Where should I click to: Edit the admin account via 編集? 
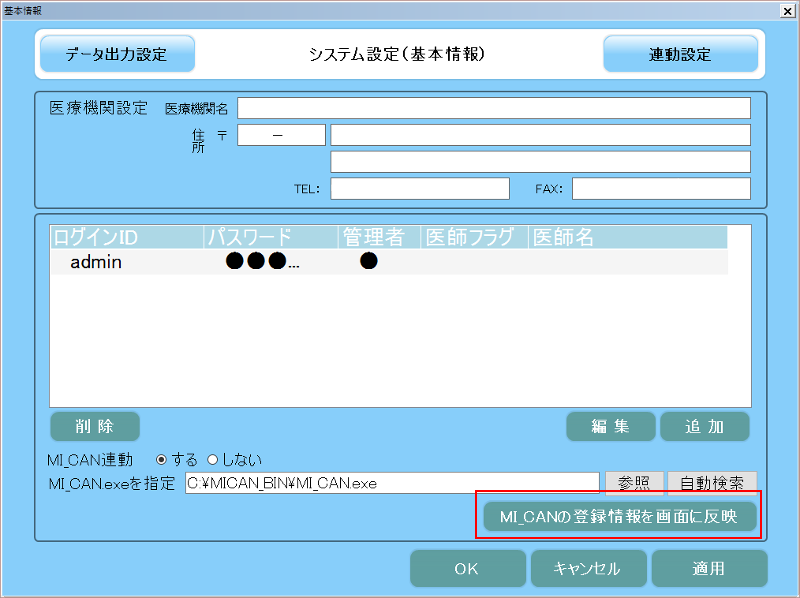pyautogui.click(x=610, y=426)
